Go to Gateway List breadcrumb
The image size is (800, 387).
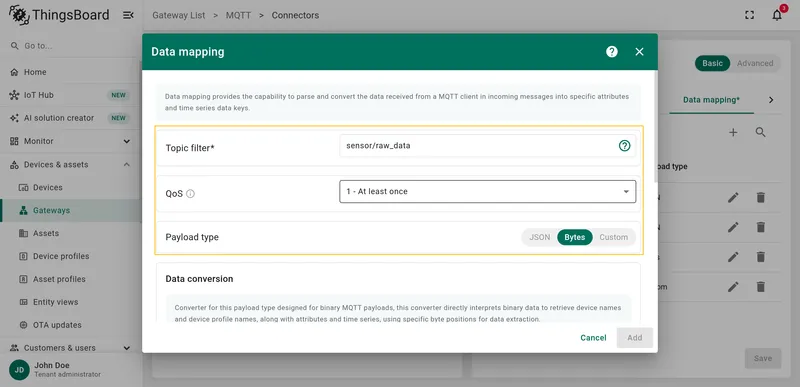pos(179,15)
